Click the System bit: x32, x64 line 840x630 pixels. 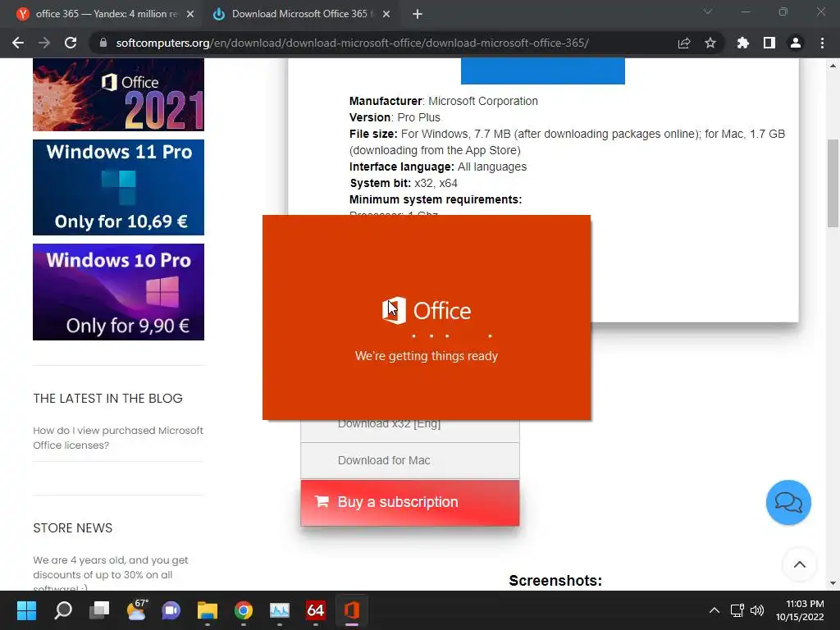(x=404, y=183)
